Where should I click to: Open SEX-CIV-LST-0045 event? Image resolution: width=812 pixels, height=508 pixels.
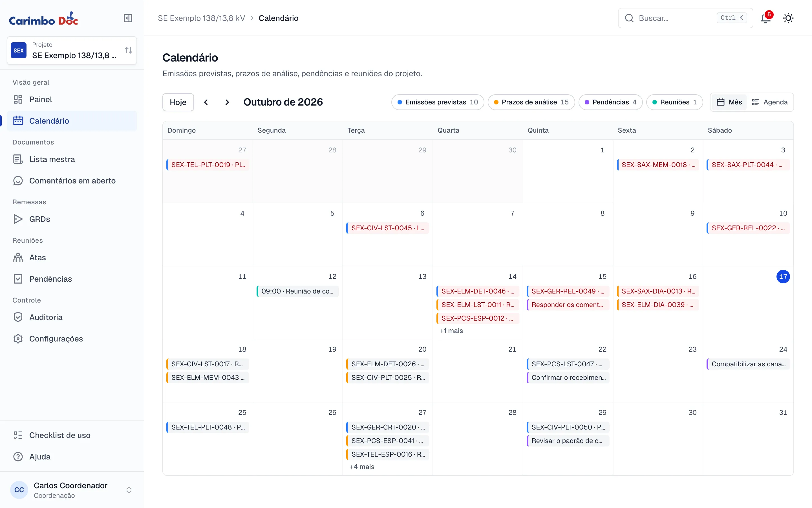pos(388,228)
